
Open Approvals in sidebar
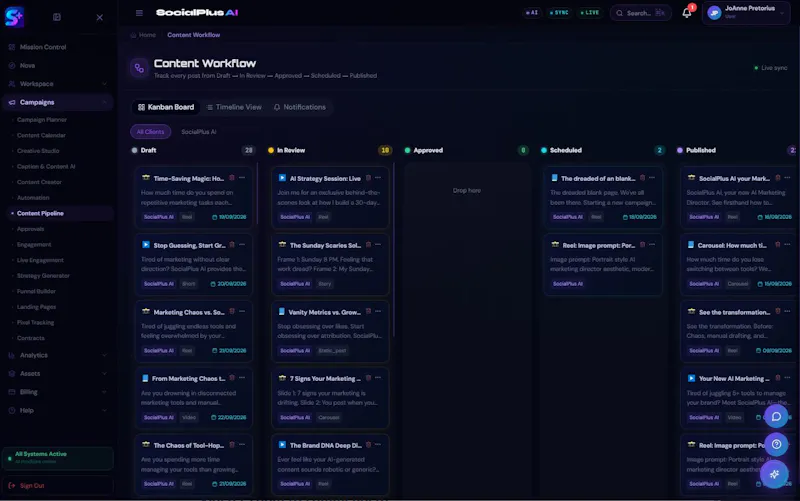pyautogui.click(x=31, y=229)
